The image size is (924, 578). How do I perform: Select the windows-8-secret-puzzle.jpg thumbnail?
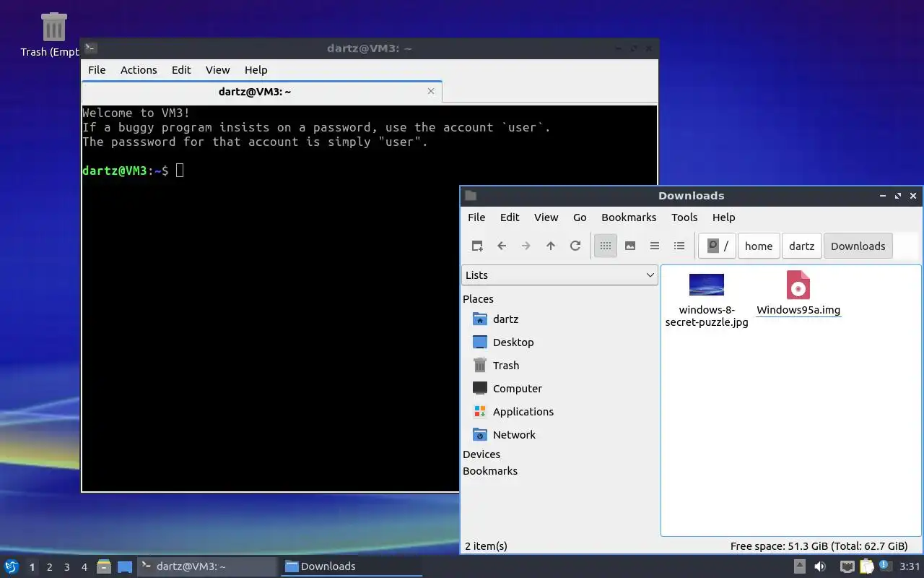tap(707, 285)
